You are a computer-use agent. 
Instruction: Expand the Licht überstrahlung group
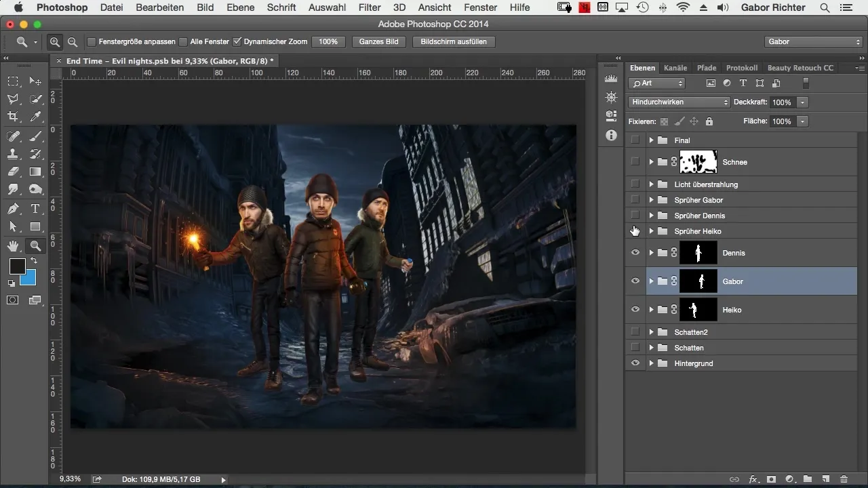click(x=651, y=184)
